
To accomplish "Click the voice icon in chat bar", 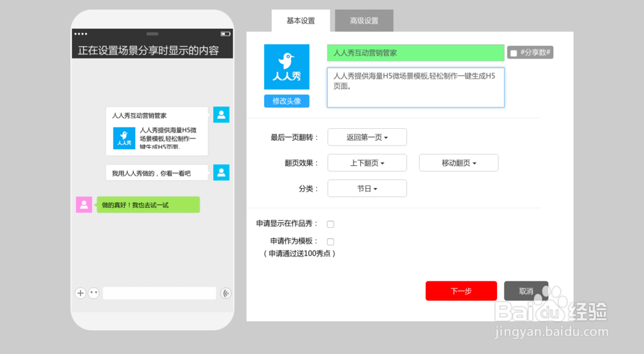I will 226,293.
